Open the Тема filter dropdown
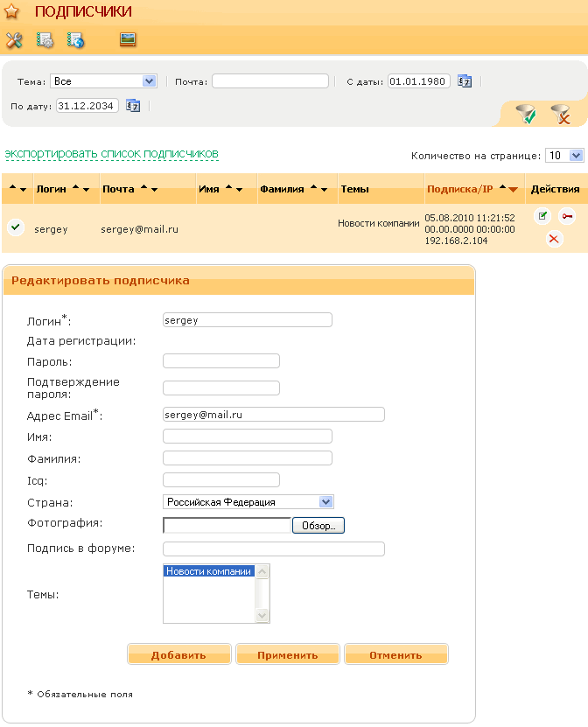This screenshot has width=588, height=727. click(148, 81)
